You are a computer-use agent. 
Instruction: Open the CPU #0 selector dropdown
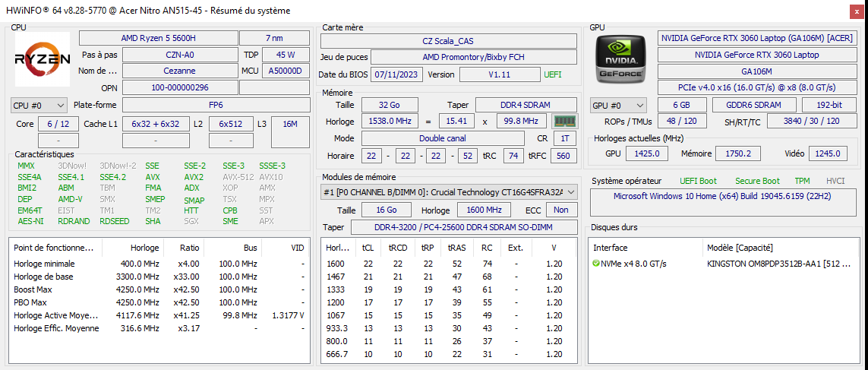[39, 106]
